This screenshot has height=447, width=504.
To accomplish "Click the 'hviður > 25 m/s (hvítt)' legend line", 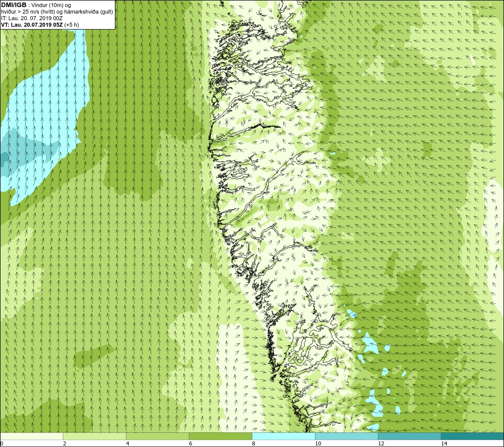I will tap(57, 12).
